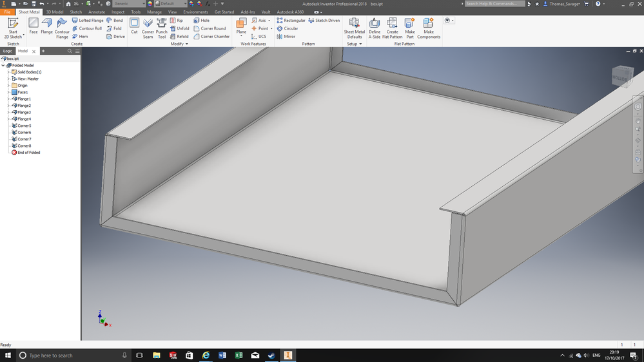Open the Point dropdown arrow

pos(271,29)
